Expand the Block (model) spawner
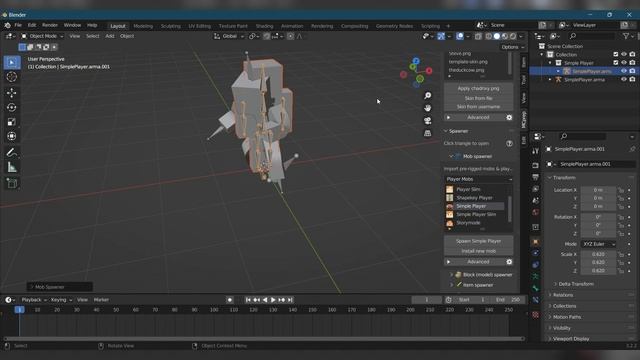Viewport: 640px width, 360px height. click(x=451, y=275)
